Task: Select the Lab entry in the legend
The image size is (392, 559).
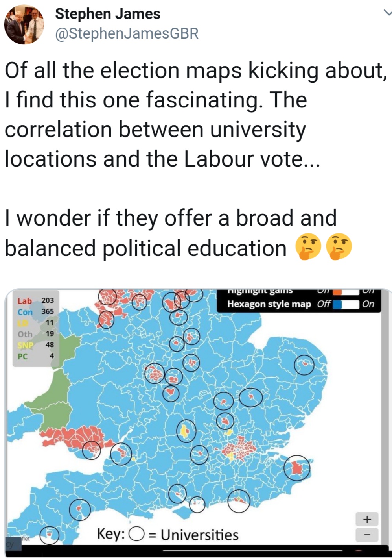Action: click(24, 301)
